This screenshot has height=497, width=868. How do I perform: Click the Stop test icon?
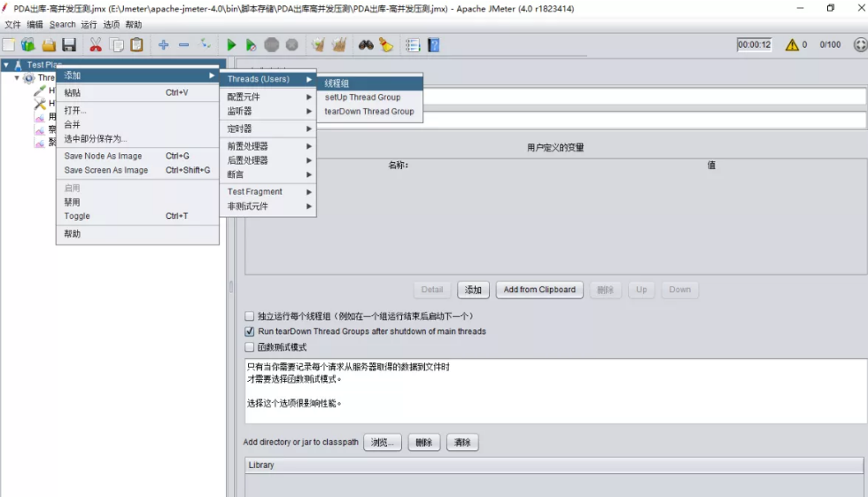click(271, 45)
